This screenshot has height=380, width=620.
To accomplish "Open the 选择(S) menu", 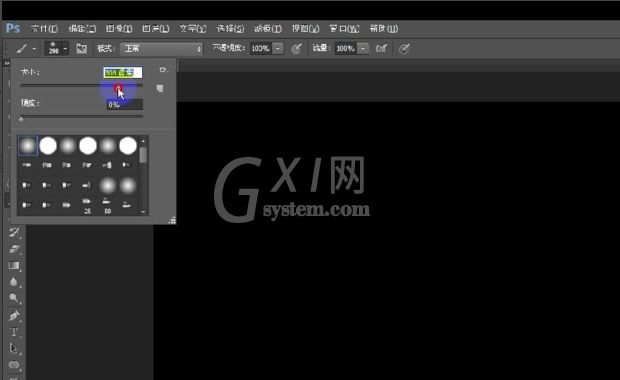I will click(230, 28).
